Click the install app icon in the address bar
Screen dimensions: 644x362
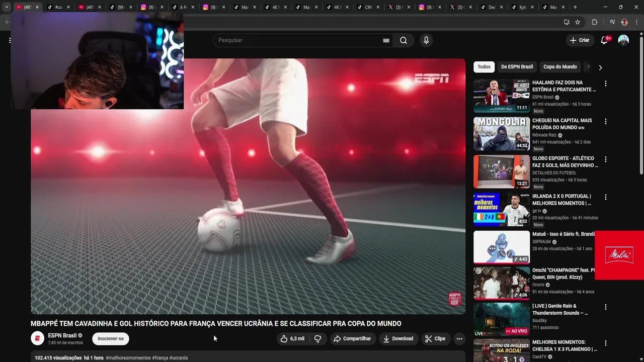[x=567, y=22]
